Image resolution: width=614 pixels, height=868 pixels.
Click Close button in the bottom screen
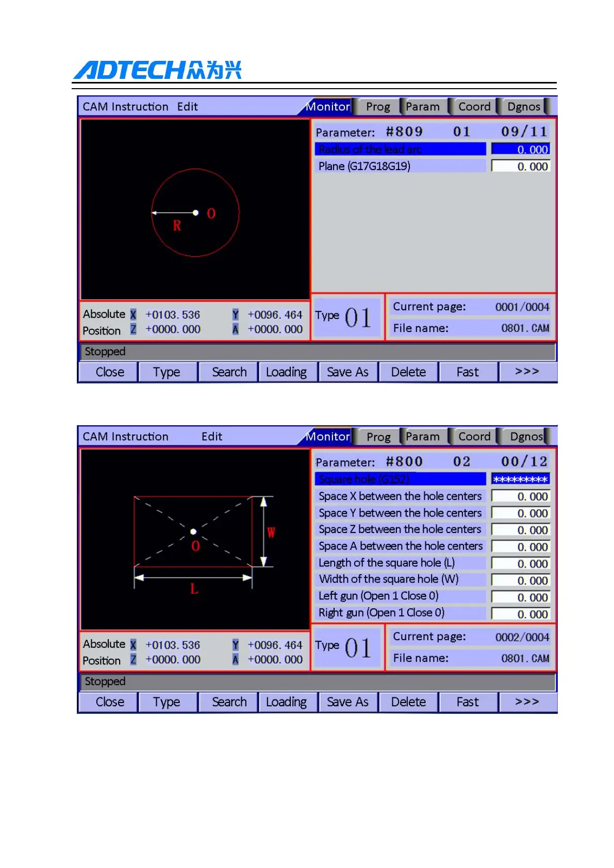109,702
